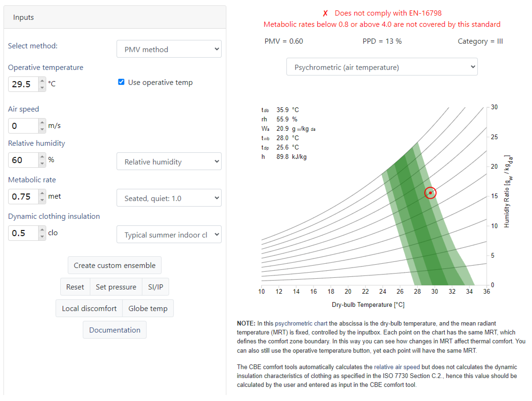
Task: Open the Globe temp tool
Action: (148, 309)
